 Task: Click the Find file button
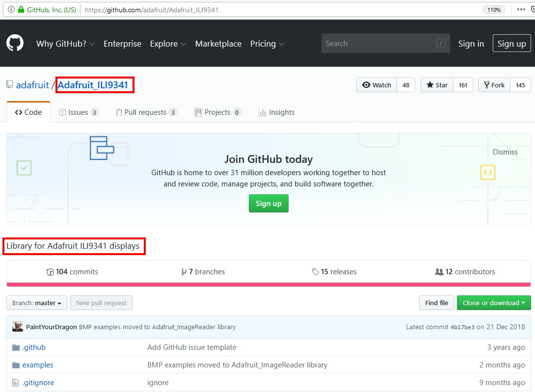(x=436, y=303)
